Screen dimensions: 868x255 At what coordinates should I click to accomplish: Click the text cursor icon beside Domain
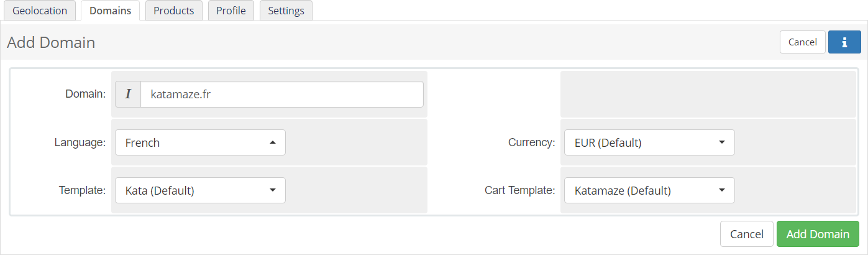coord(129,94)
